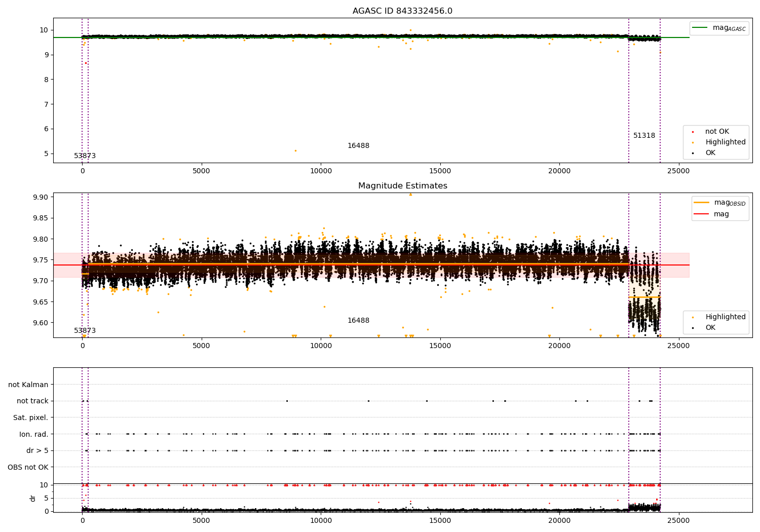Click '53873' annotation in Magnitude Estimates plot
760x532 pixels.
click(85, 331)
